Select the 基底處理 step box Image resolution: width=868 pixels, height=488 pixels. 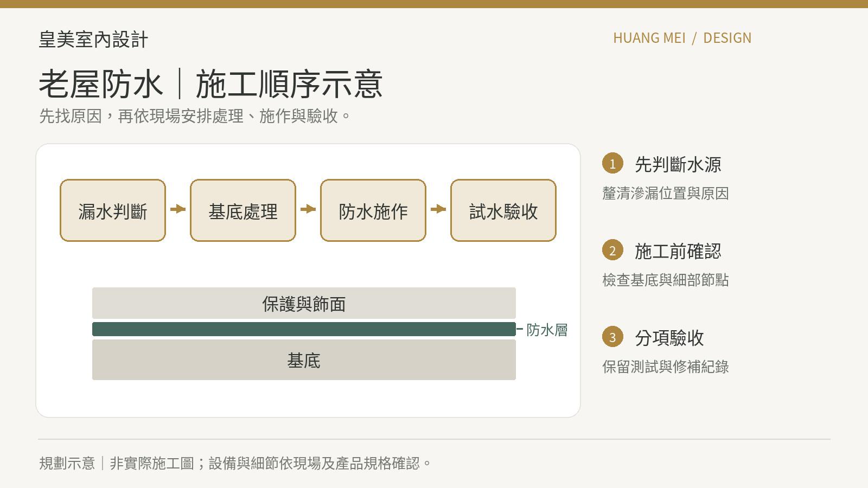click(x=243, y=210)
